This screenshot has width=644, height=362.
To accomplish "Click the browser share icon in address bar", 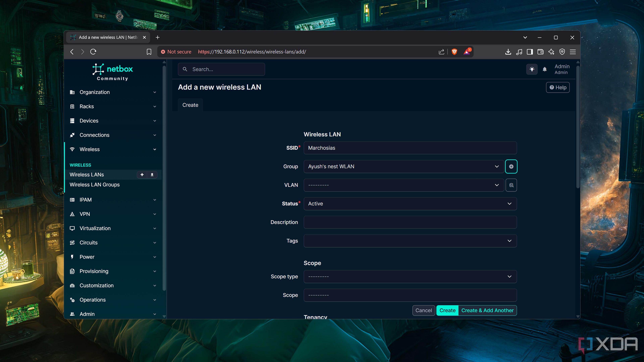I will (441, 52).
